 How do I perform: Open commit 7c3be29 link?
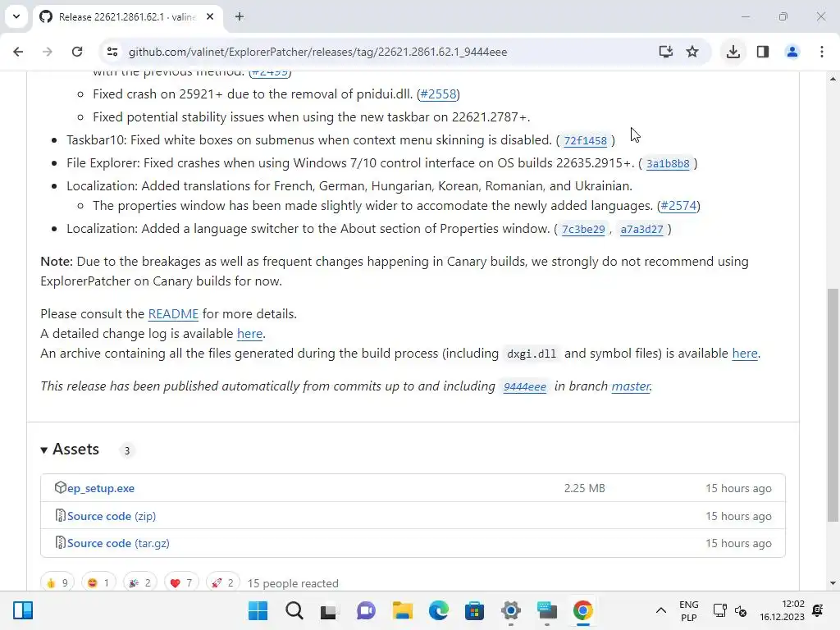[583, 230]
